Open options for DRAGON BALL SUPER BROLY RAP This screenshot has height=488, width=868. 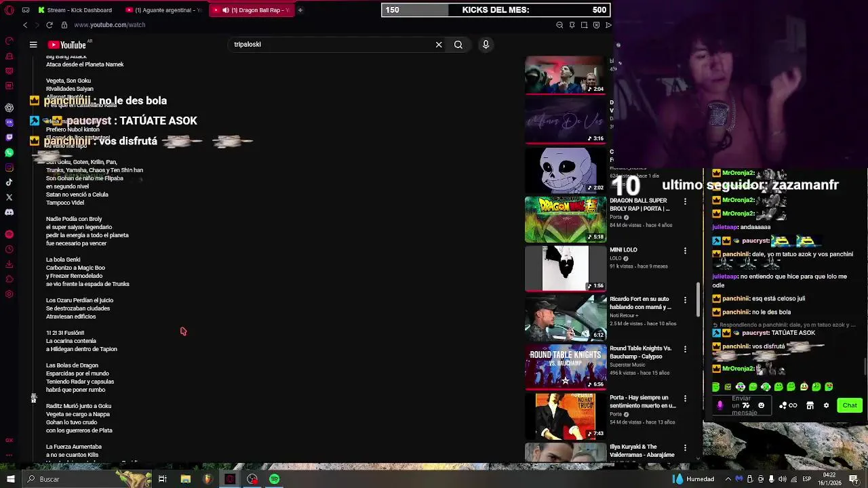click(x=685, y=201)
